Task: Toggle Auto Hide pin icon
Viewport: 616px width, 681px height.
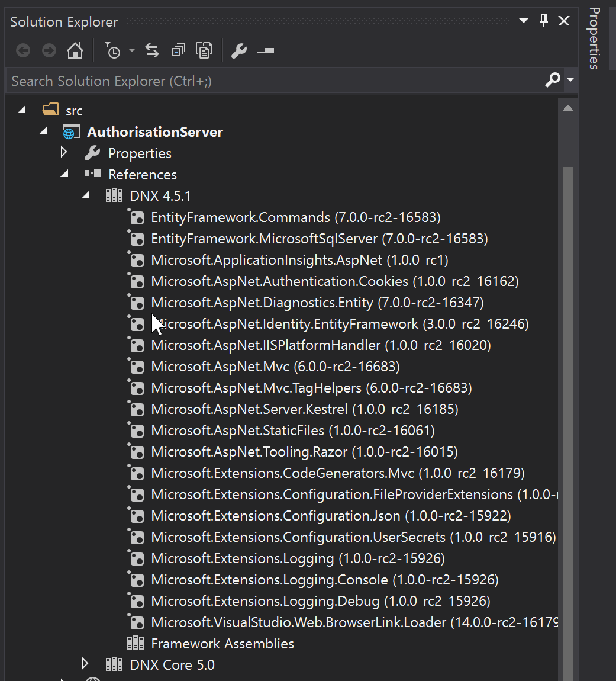Action: [543, 20]
